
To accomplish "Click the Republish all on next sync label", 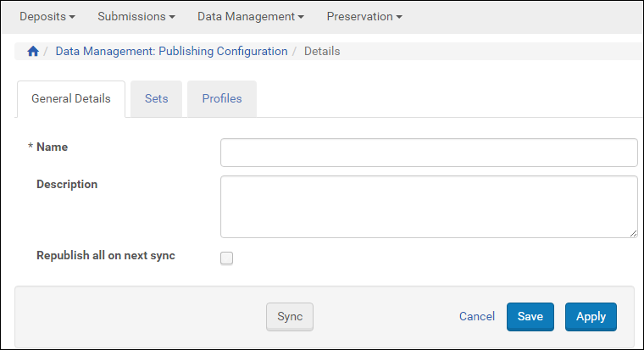I will click(x=105, y=255).
